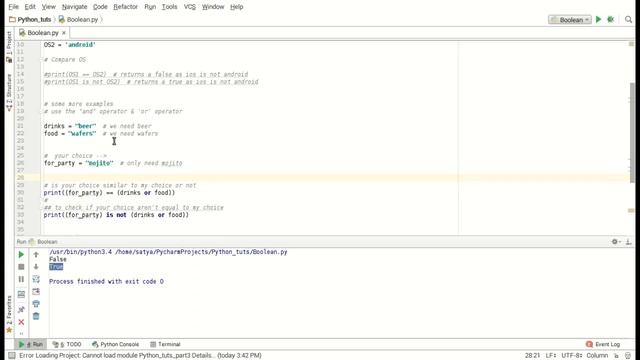Open the Boolean run configuration dropdown
640x360 pixels.
[570, 20]
